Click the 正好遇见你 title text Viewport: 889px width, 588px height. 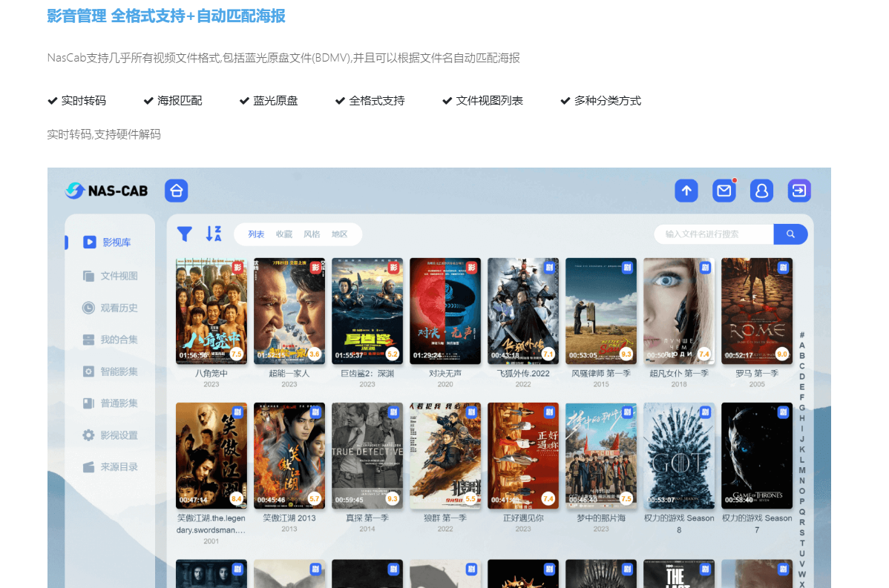coord(523,518)
